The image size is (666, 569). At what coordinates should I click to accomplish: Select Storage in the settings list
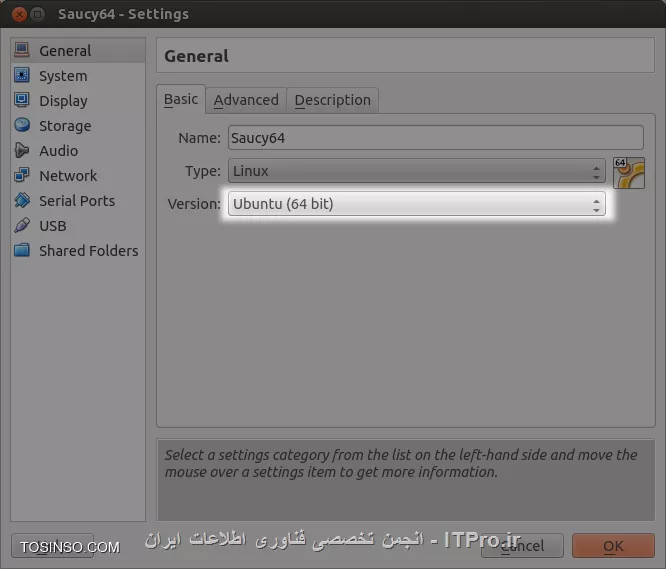click(x=78, y=126)
